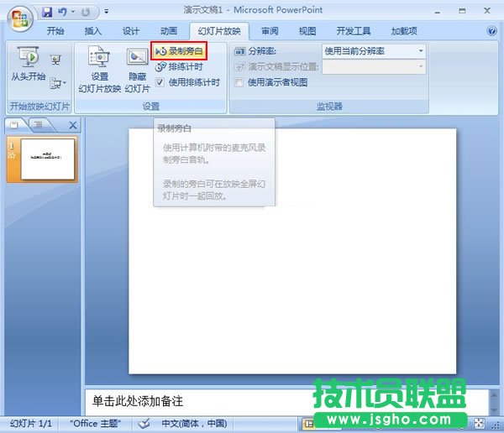Image resolution: width=504 pixels, height=433 pixels.
Task: Select slide 1 thumbnail
Action: [47, 159]
